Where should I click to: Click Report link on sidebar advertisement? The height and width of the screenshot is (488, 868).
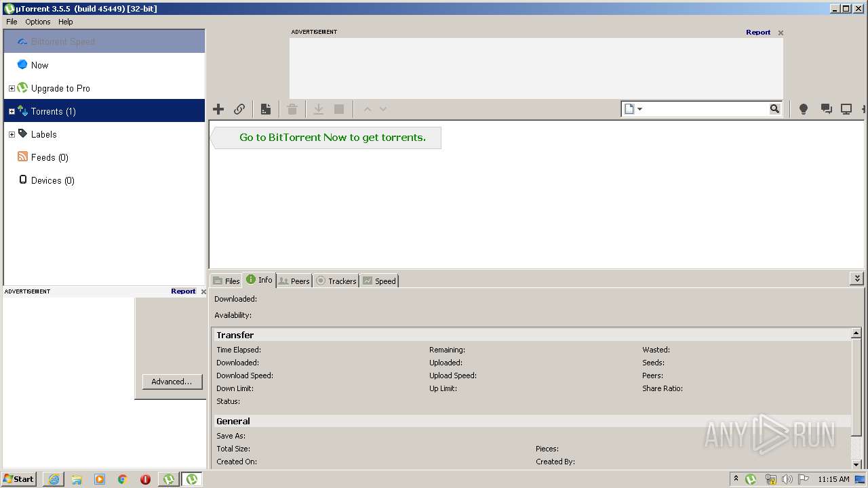[183, 291]
